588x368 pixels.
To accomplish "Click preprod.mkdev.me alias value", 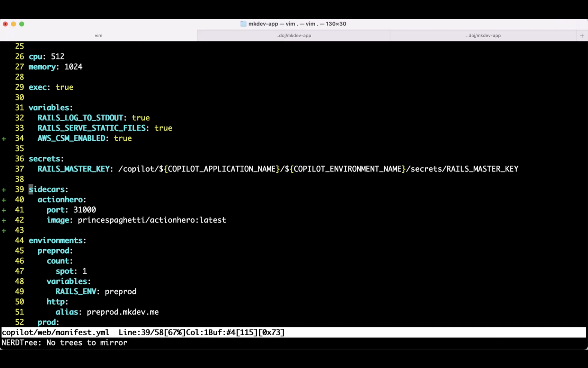I will point(123,312).
